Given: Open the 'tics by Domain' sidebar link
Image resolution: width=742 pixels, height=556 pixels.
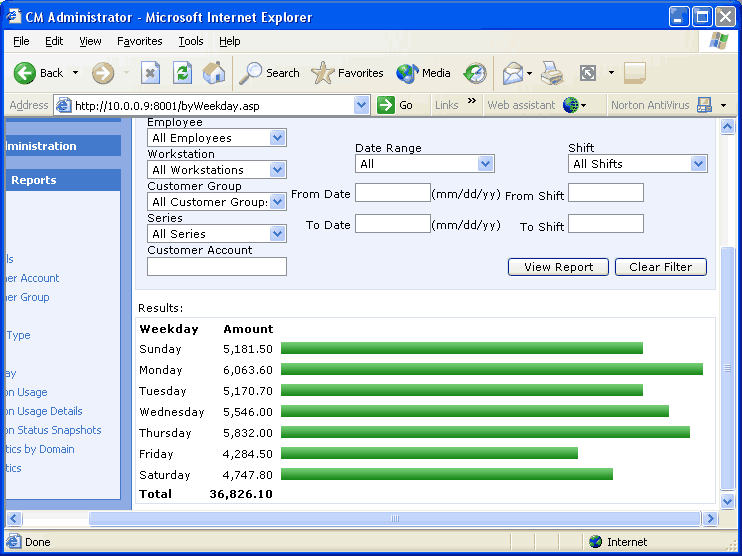Looking at the screenshot, I should (40, 449).
